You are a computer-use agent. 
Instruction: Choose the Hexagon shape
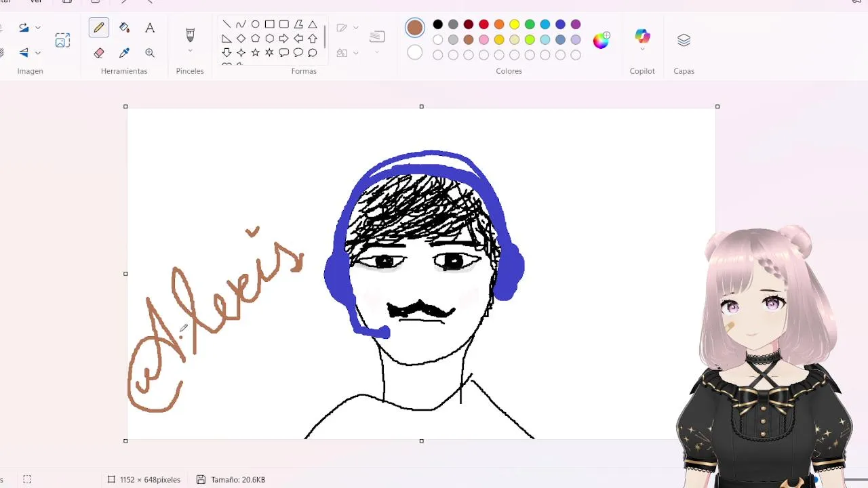(x=270, y=39)
